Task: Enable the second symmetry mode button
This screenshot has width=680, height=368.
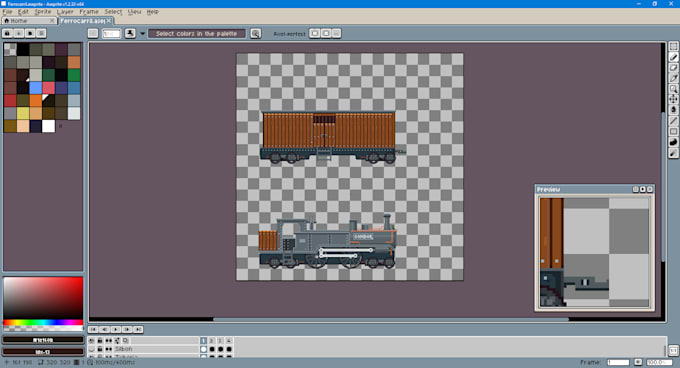Action: pos(326,33)
